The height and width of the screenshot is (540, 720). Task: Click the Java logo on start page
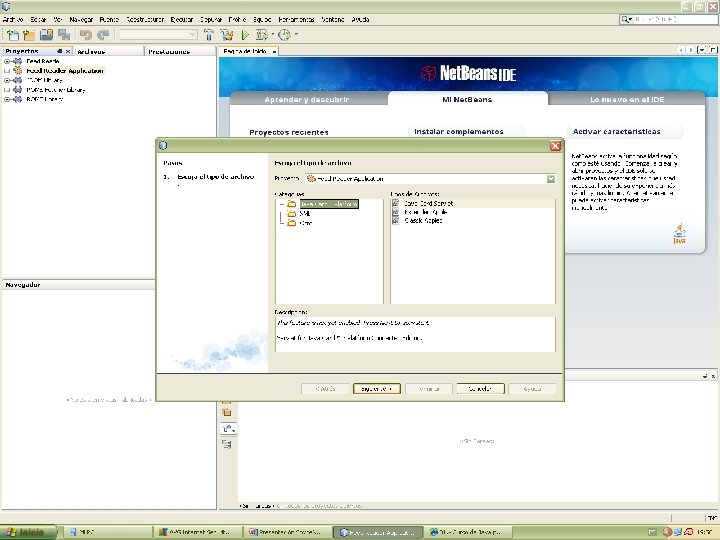(x=680, y=233)
